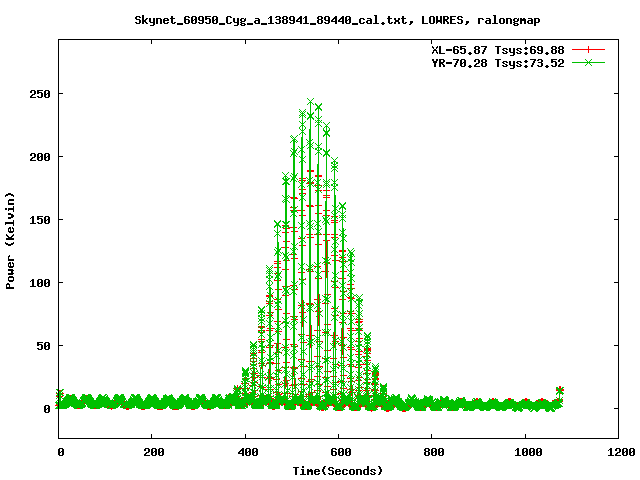
Task: Click the 250 tick label on y-axis
Action: click(x=39, y=94)
